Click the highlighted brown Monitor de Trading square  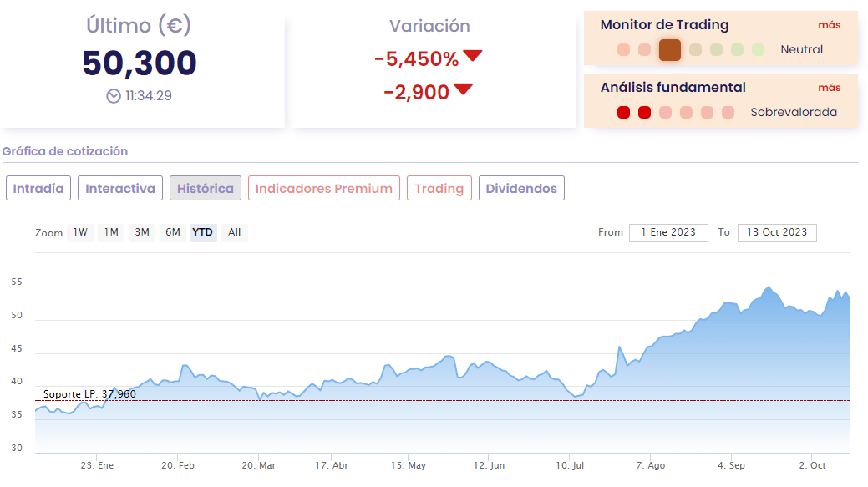coord(669,50)
